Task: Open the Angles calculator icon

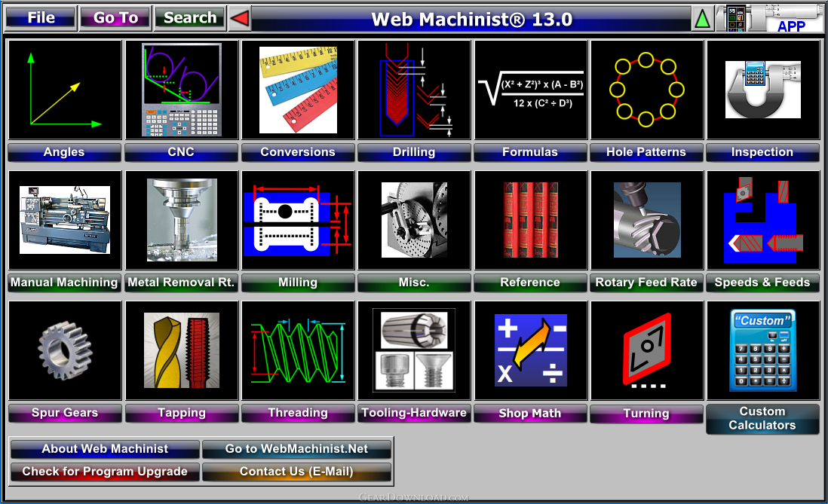Action: click(65, 90)
